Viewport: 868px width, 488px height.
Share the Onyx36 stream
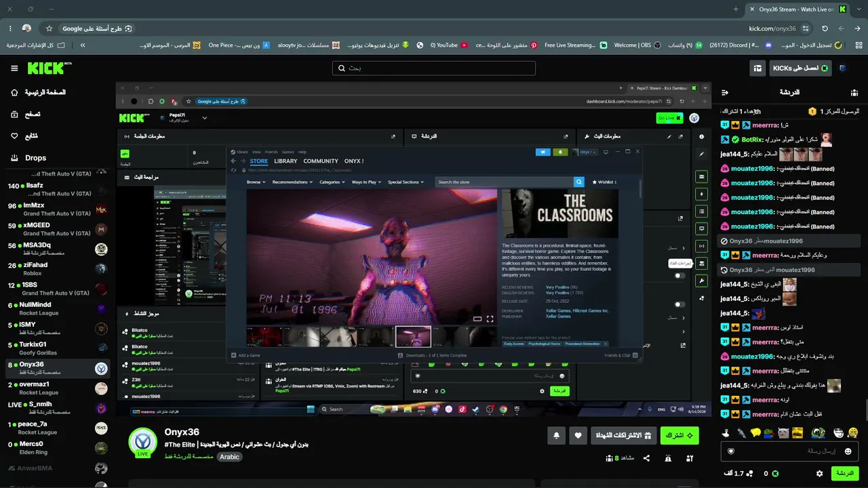[x=646, y=458]
